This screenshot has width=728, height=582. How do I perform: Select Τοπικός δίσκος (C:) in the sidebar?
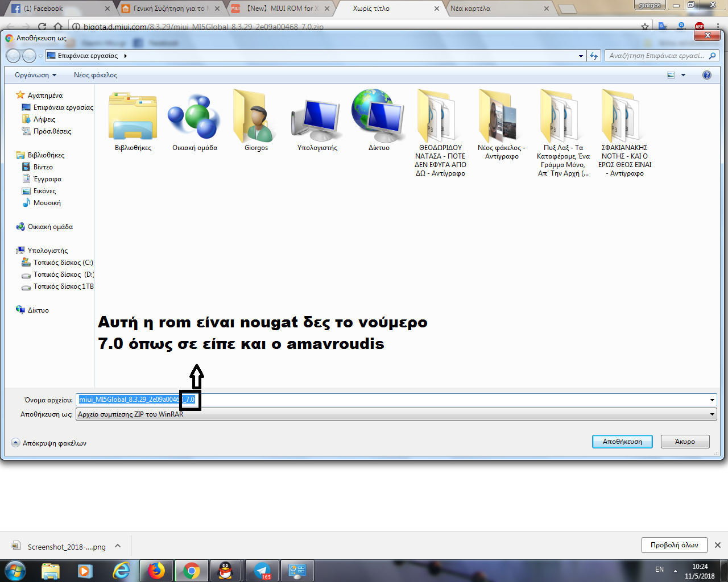click(63, 263)
